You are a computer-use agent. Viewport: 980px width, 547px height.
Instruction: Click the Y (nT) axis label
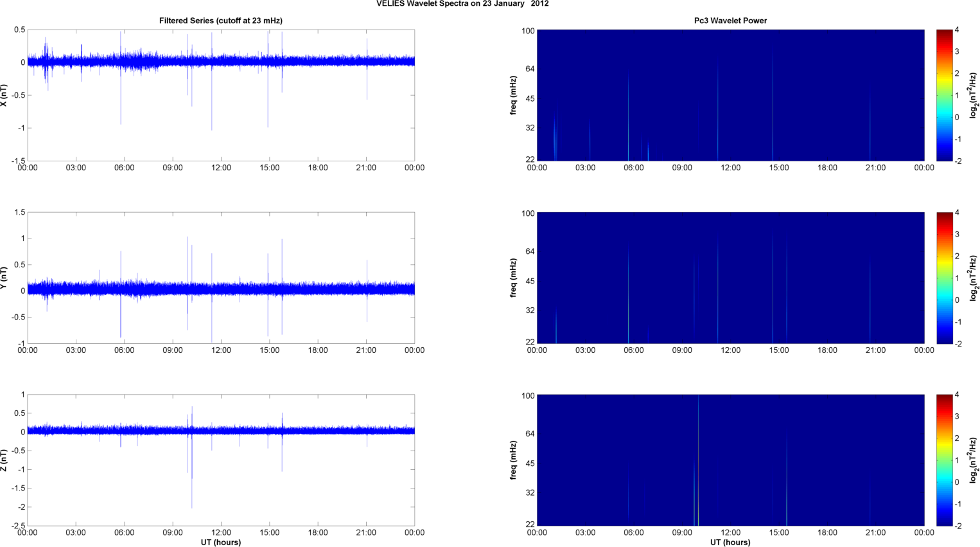(x=4, y=278)
